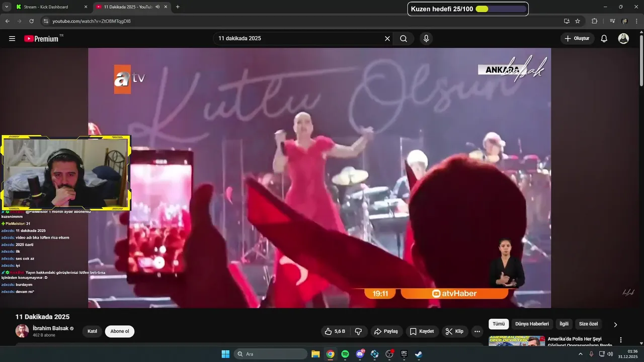This screenshot has width=644, height=362.
Task: Show next suggestion chips arrow
Action: (x=615, y=324)
